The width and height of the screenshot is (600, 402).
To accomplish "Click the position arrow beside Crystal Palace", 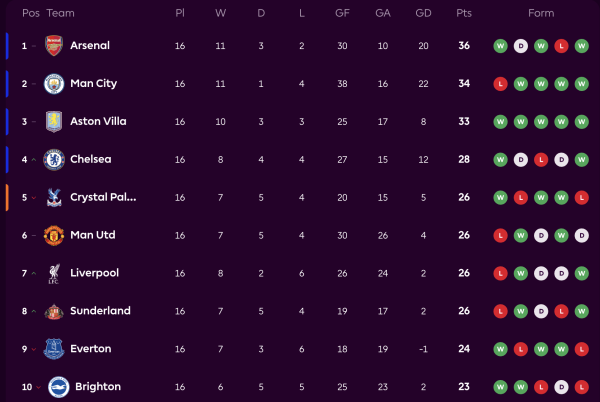I will (35, 198).
